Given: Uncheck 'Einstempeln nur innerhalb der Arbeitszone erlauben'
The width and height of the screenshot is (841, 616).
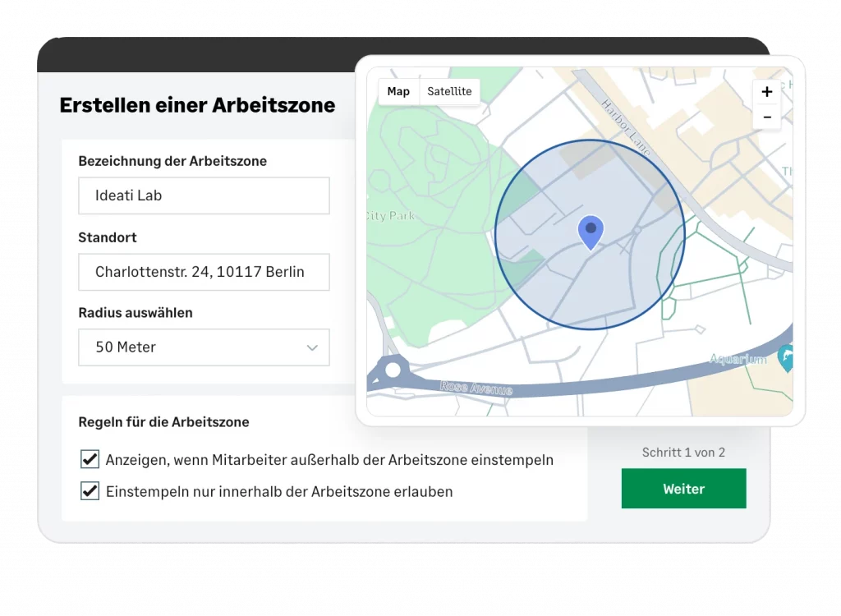Looking at the screenshot, I should click(x=90, y=491).
